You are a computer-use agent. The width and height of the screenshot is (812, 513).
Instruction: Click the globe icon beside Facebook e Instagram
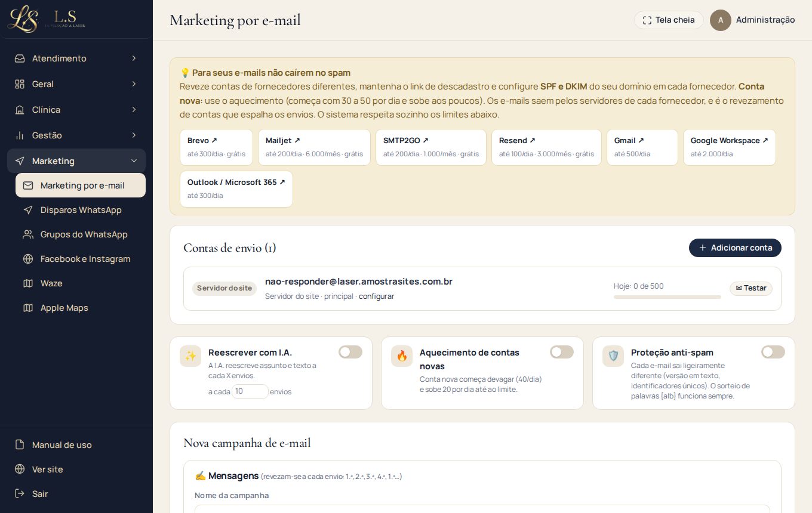(x=28, y=259)
